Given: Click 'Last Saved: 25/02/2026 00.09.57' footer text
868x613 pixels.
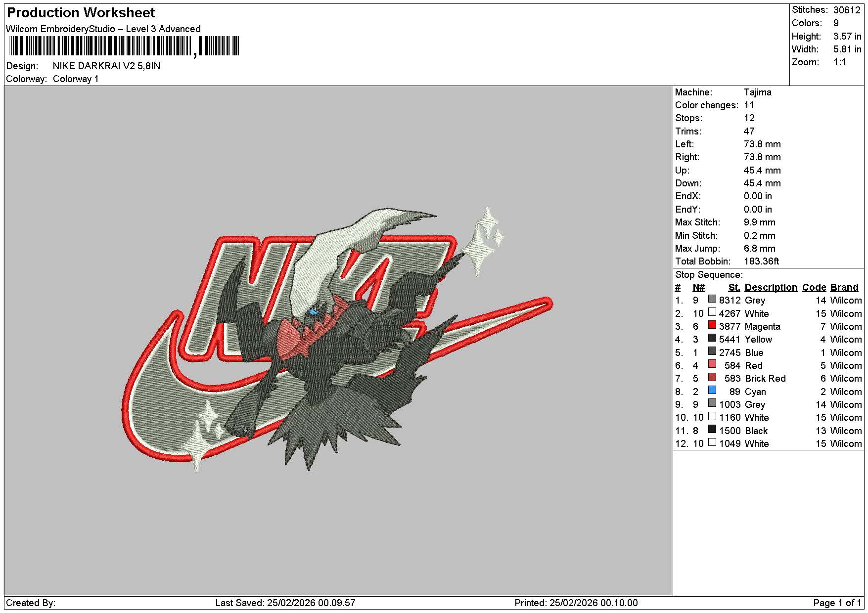Looking at the screenshot, I should (285, 603).
